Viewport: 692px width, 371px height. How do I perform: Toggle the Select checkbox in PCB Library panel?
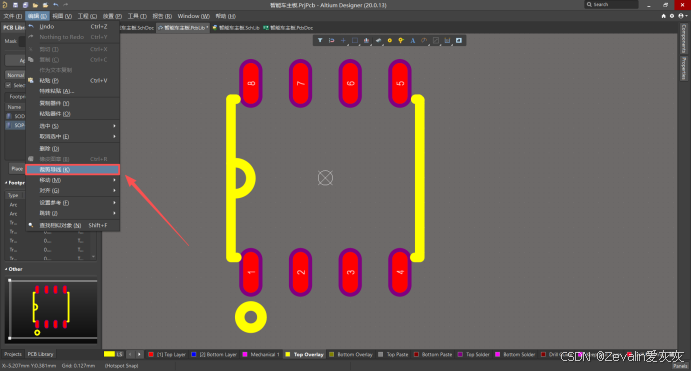click(8, 85)
